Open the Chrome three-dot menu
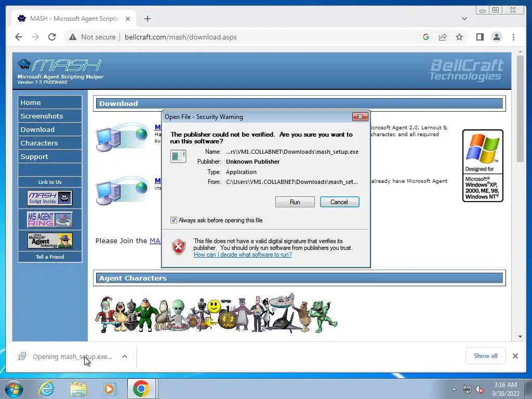532x399 pixels. click(513, 37)
